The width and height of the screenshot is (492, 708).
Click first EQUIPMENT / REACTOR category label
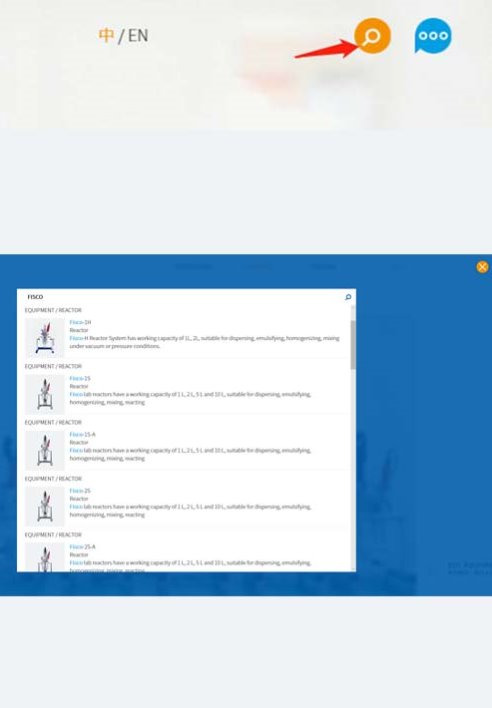(x=53, y=310)
